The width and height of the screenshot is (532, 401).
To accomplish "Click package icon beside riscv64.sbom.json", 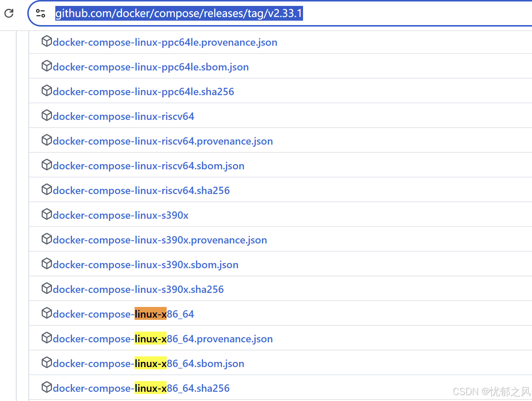I will click(47, 165).
